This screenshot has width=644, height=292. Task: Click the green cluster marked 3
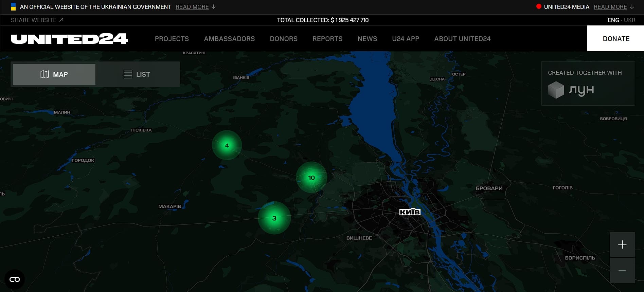click(274, 218)
